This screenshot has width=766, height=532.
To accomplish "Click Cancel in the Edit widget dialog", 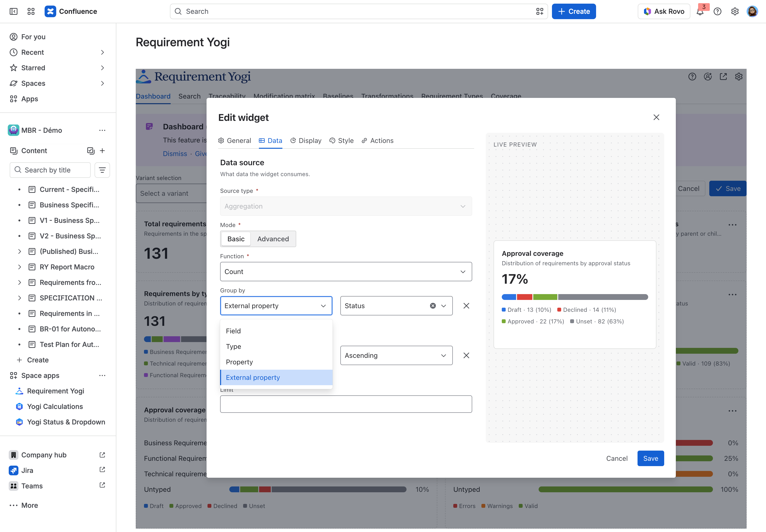I will 617,458.
